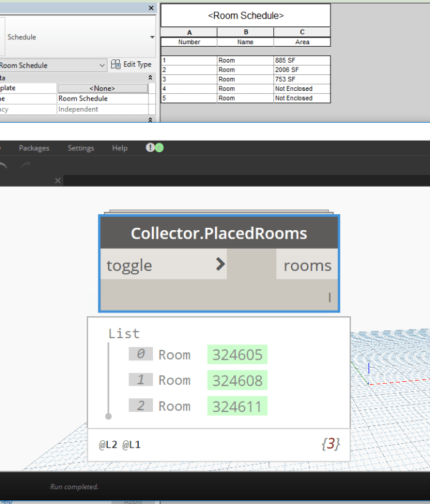Viewport: 430px width, 504px height.
Task: Close the Dynamo workspace tab
Action: [58, 180]
